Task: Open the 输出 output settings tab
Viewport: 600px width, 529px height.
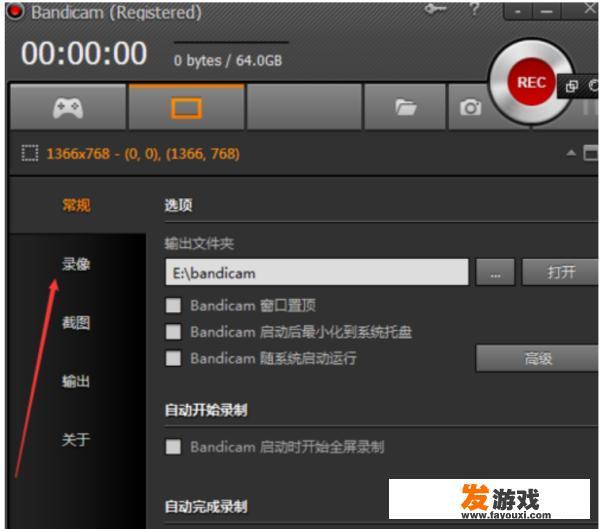Action: (76, 381)
